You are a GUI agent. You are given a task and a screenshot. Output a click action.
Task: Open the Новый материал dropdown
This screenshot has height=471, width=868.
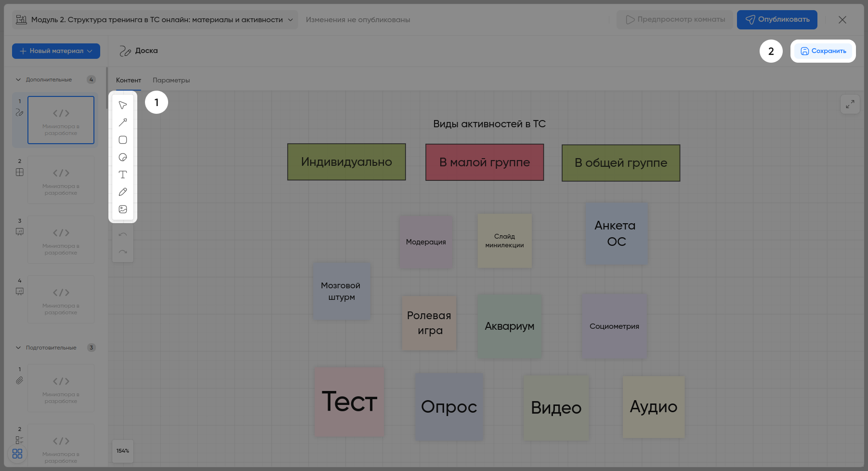pos(56,51)
